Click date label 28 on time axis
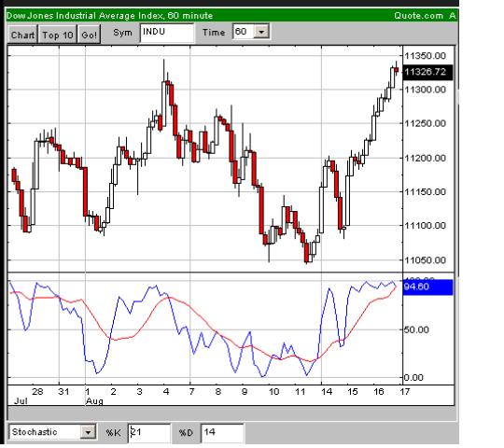This screenshot has width=504, height=448. (37, 392)
